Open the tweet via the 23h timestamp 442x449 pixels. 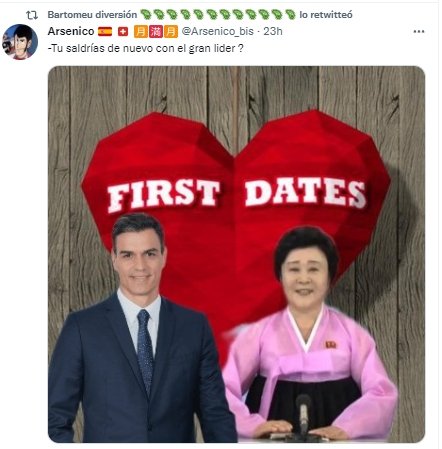click(x=273, y=31)
